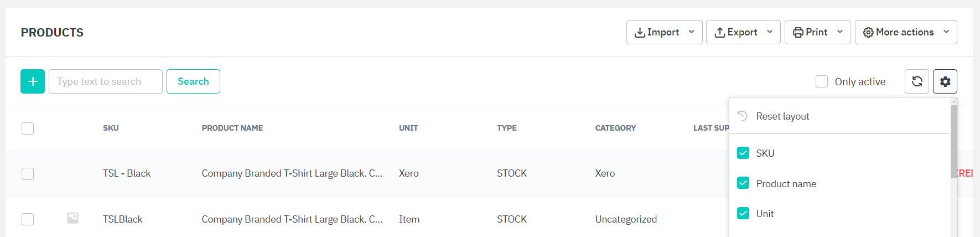The image size is (980, 237).
Task: Expand the Import dropdown arrow
Action: 692,32
